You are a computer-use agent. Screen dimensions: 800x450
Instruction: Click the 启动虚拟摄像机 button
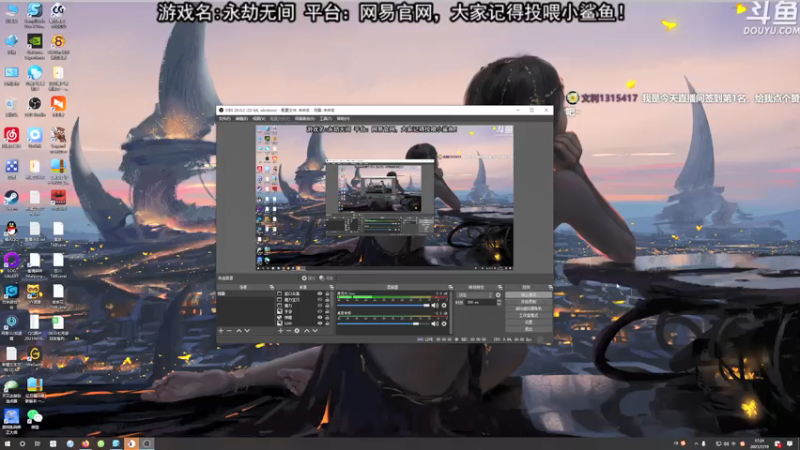tap(528, 309)
